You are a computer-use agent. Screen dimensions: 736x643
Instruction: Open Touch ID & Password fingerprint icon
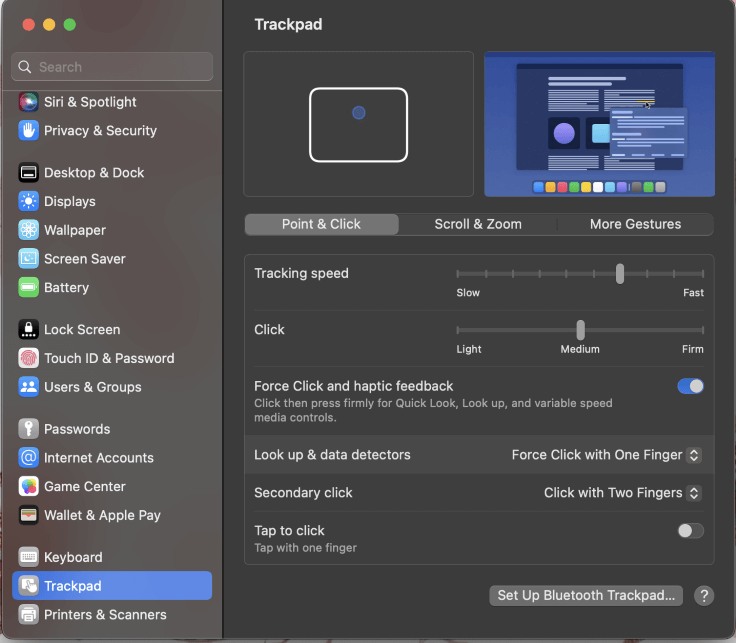point(28,359)
